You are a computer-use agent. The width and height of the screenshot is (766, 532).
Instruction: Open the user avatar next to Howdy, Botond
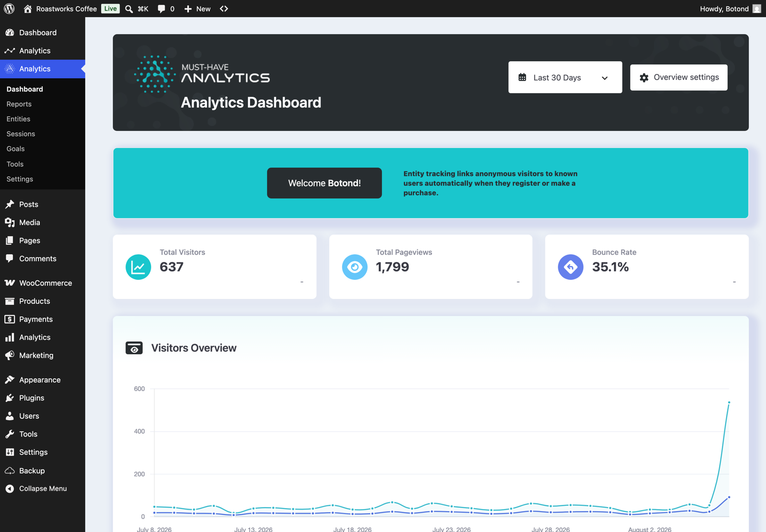click(756, 9)
